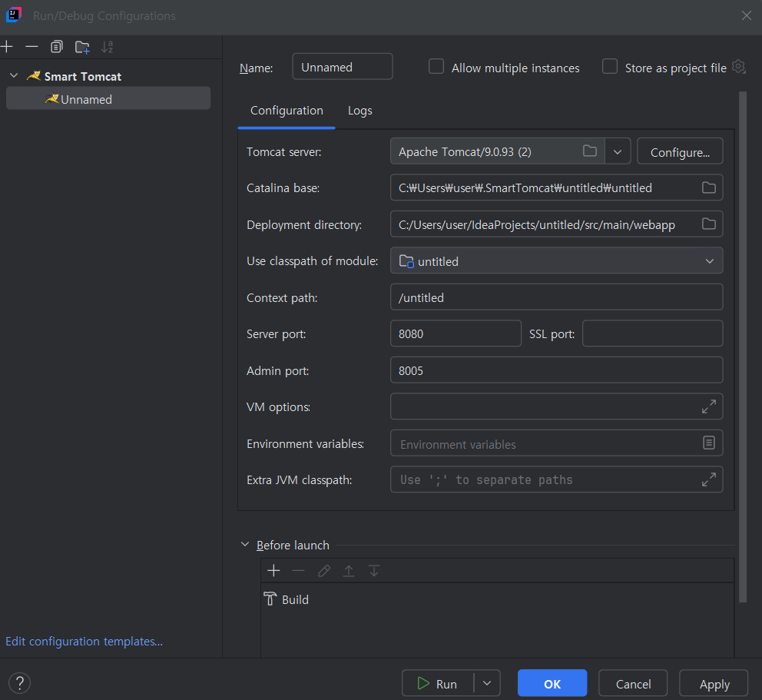Click the Admin port field
The width and height of the screenshot is (762, 700).
pos(556,370)
